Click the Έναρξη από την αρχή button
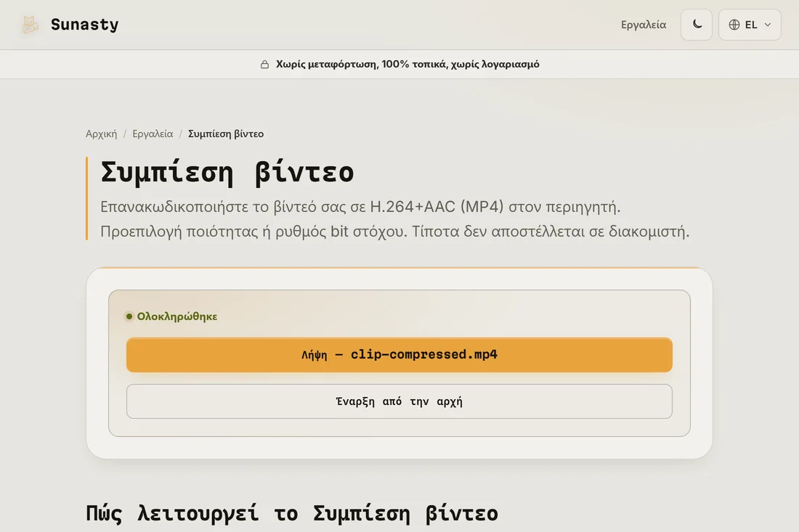This screenshot has width=799, height=532. 399,401
